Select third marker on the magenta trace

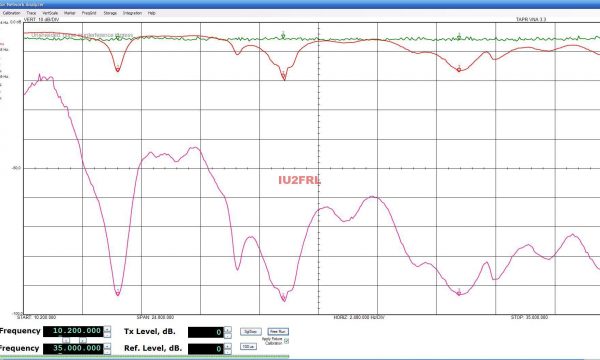coord(459,293)
